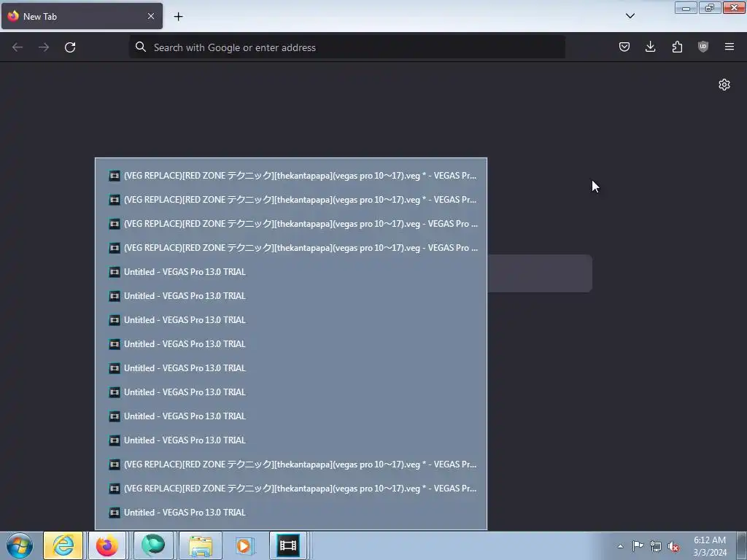Select the bottom Untitled - VEGAS Pro entry
Screen dimensions: 747x560
point(291,513)
